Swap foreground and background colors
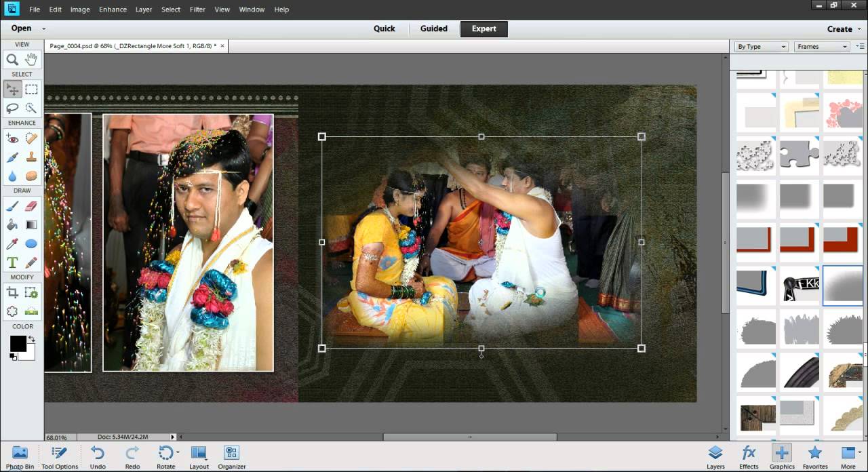Viewport: 868px width, 472px height. pyautogui.click(x=31, y=338)
